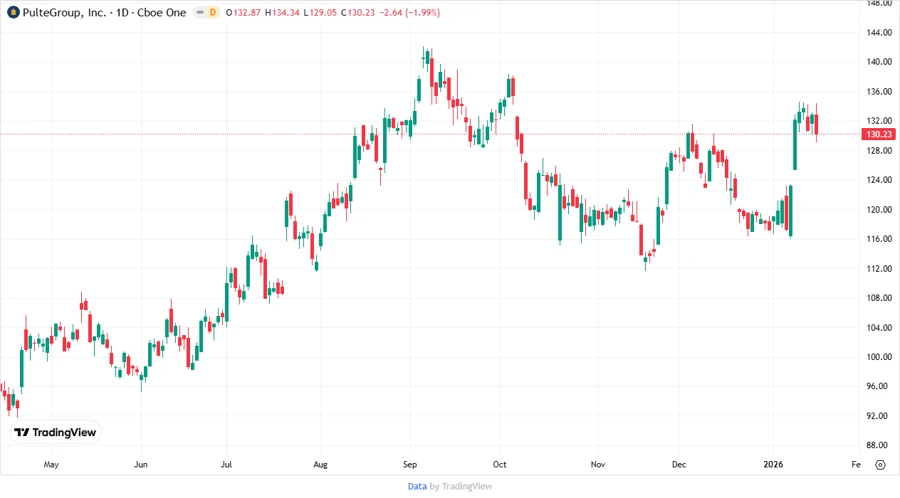Select the Jun label on time axis

pos(141,465)
